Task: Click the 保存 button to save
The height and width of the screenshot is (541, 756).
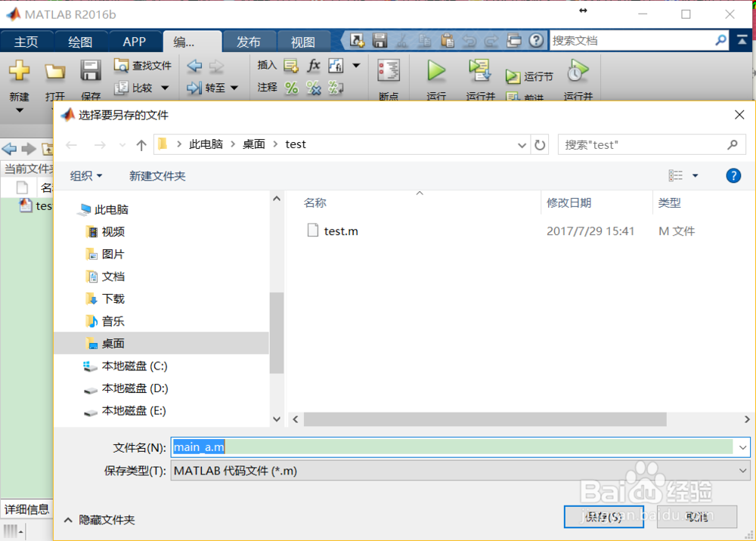Action: pos(603,517)
